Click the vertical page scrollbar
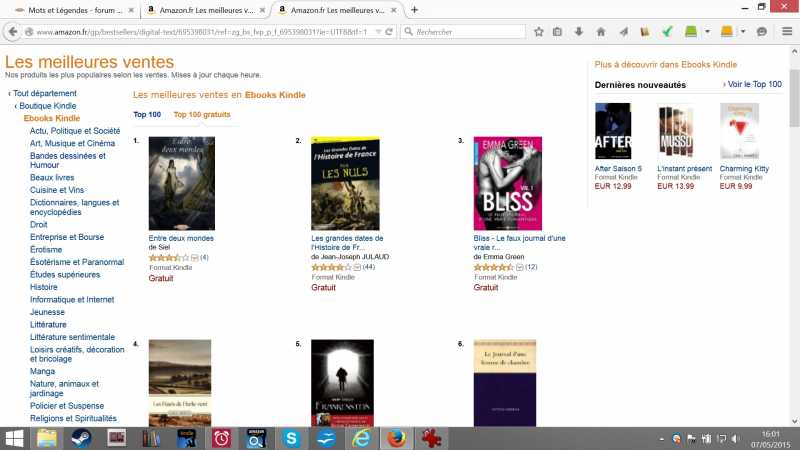This screenshot has height=450, width=800. coord(794,236)
